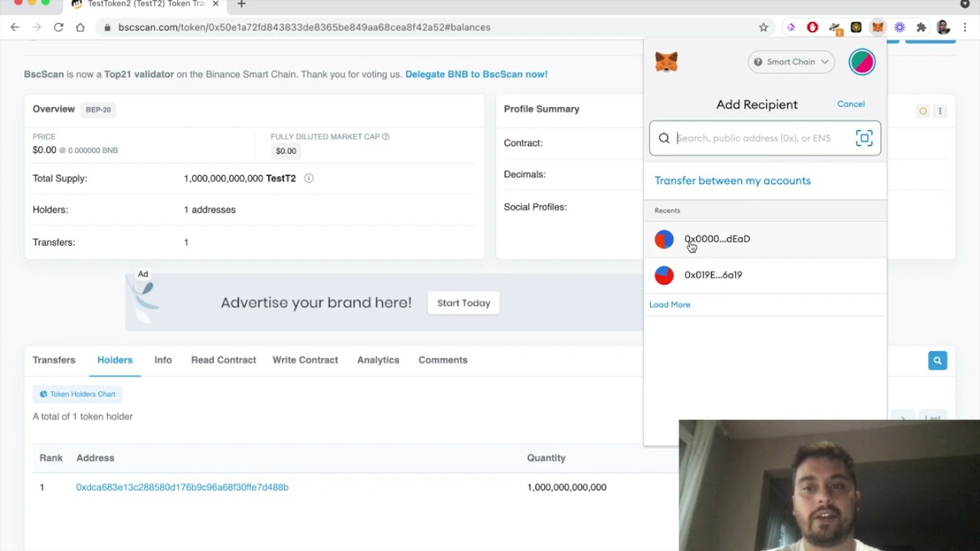
Task: Open the Write Contract tab
Action: click(305, 360)
